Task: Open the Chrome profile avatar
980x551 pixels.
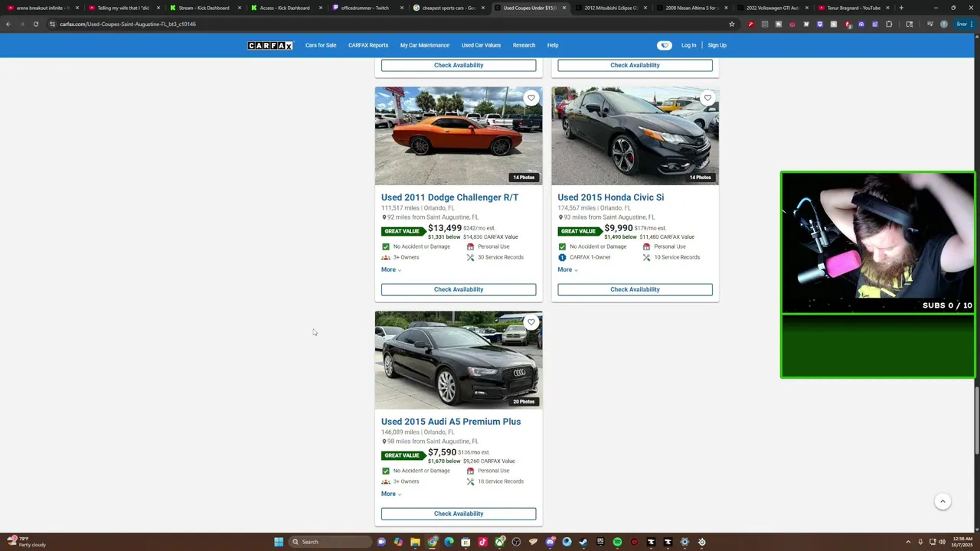Action: tap(944, 24)
